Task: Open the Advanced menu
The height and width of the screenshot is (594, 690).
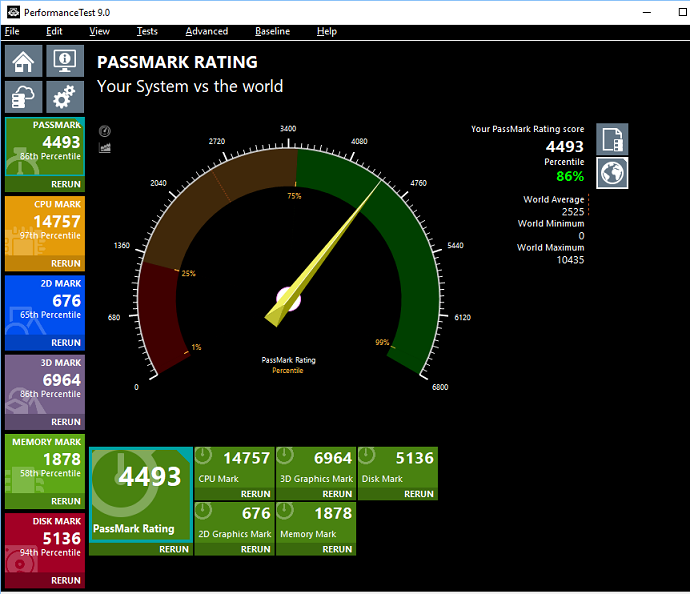Action: (x=206, y=31)
